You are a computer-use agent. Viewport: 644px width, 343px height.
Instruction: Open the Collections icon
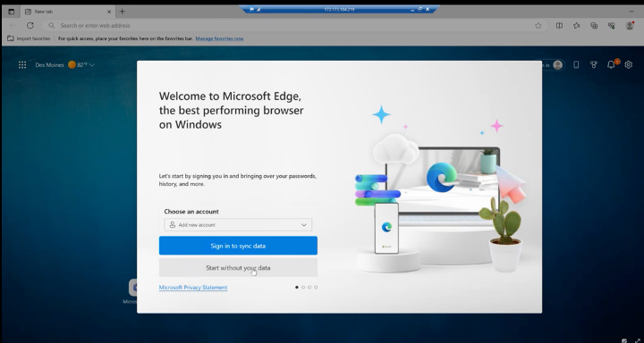point(594,25)
